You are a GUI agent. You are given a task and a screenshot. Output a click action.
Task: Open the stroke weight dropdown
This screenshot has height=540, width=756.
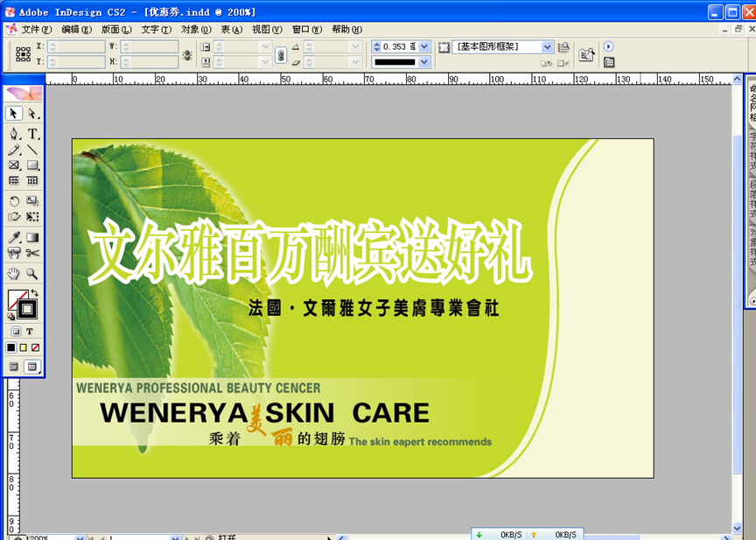pyautogui.click(x=424, y=46)
